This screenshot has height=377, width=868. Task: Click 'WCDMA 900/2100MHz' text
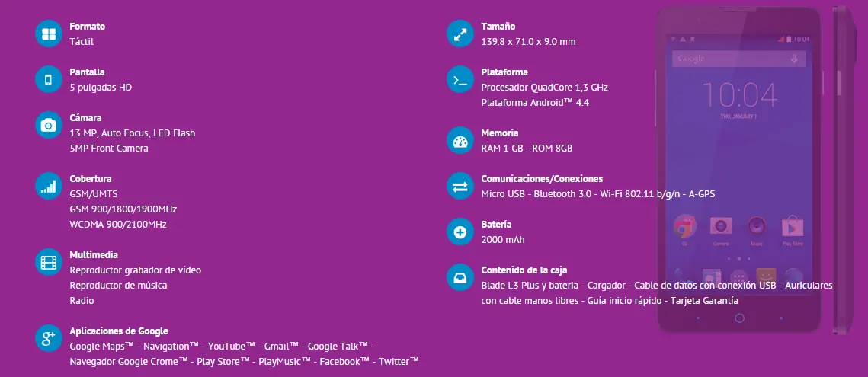click(x=118, y=224)
